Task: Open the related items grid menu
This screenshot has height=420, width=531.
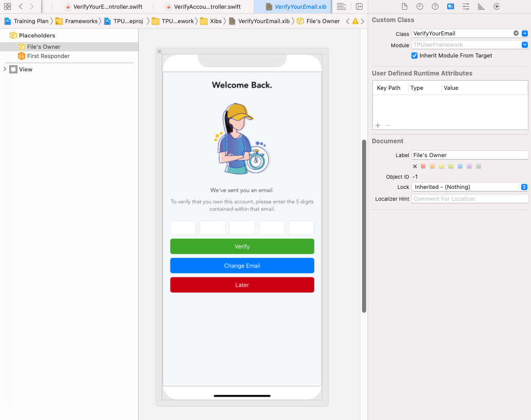Action: (x=8, y=7)
